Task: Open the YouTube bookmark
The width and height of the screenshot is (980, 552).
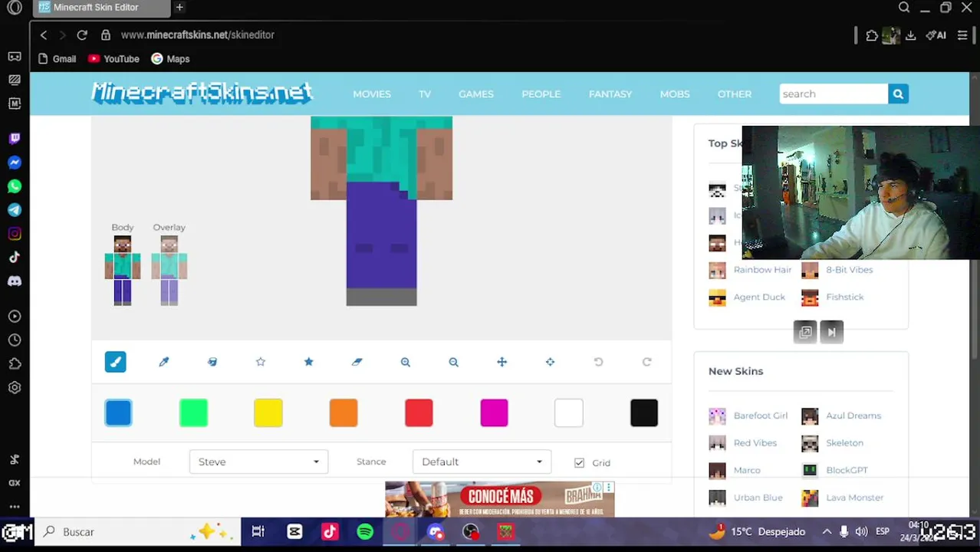Action: click(113, 59)
